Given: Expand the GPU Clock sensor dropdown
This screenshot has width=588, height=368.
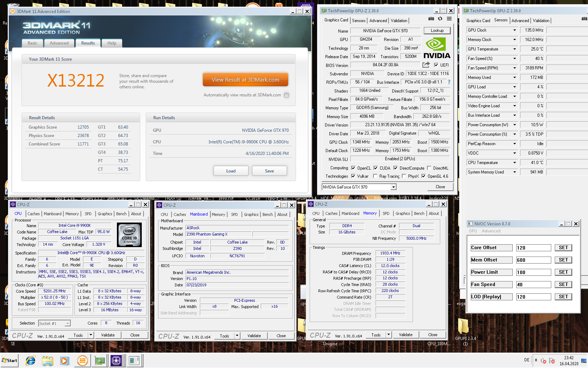Looking at the screenshot, I should (x=514, y=30).
